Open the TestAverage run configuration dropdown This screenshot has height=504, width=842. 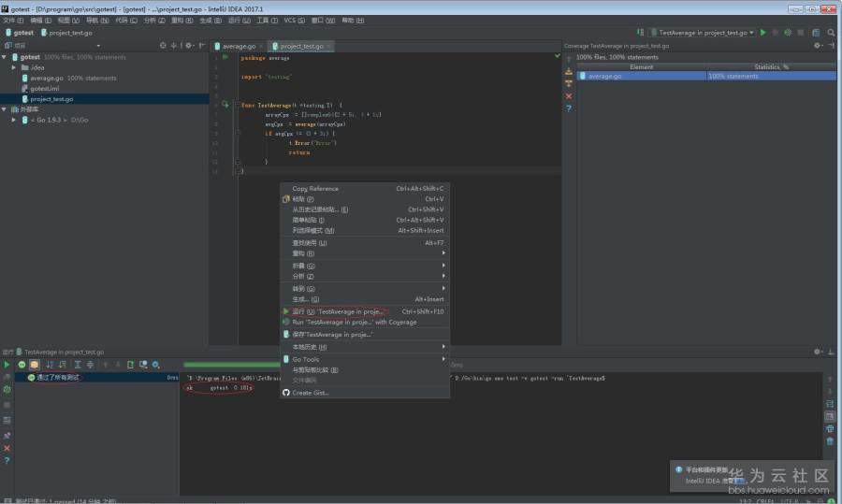click(x=704, y=33)
